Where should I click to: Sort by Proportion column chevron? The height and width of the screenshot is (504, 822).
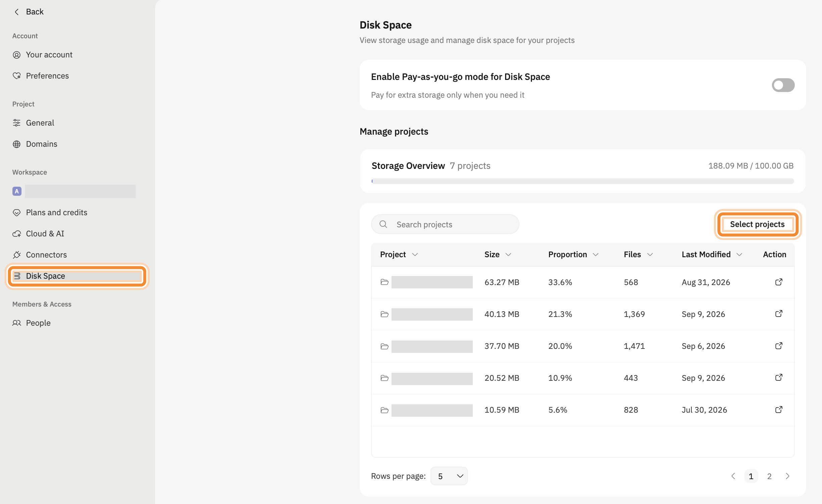[x=596, y=255]
